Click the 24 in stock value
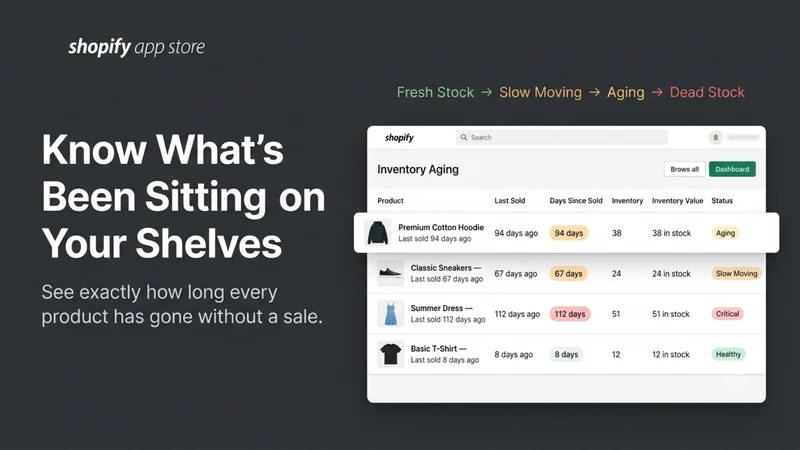Image resolution: width=800 pixels, height=450 pixels. click(x=671, y=273)
